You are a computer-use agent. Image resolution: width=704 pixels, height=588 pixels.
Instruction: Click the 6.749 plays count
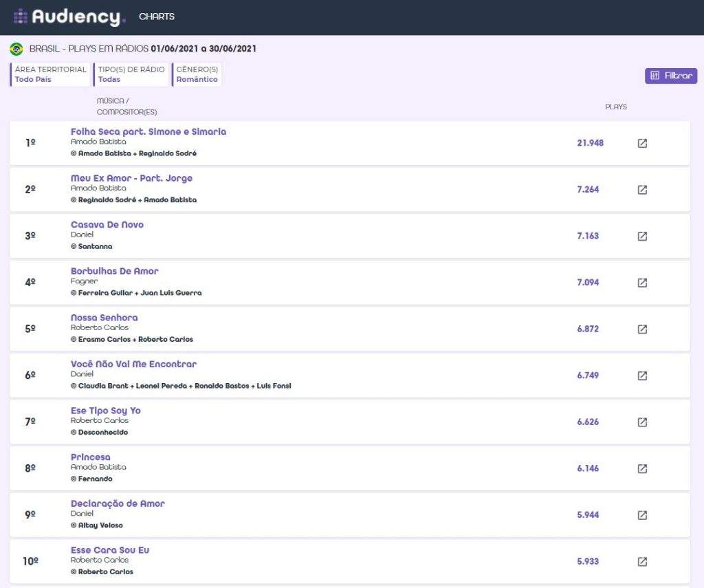(x=588, y=375)
